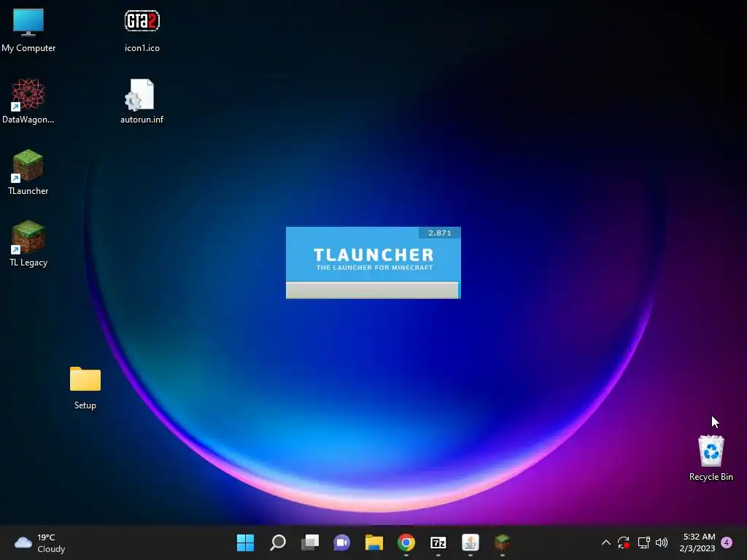Viewport: 747px width, 560px height.
Task: Open the volume speaker tray icon
Action: [x=661, y=542]
